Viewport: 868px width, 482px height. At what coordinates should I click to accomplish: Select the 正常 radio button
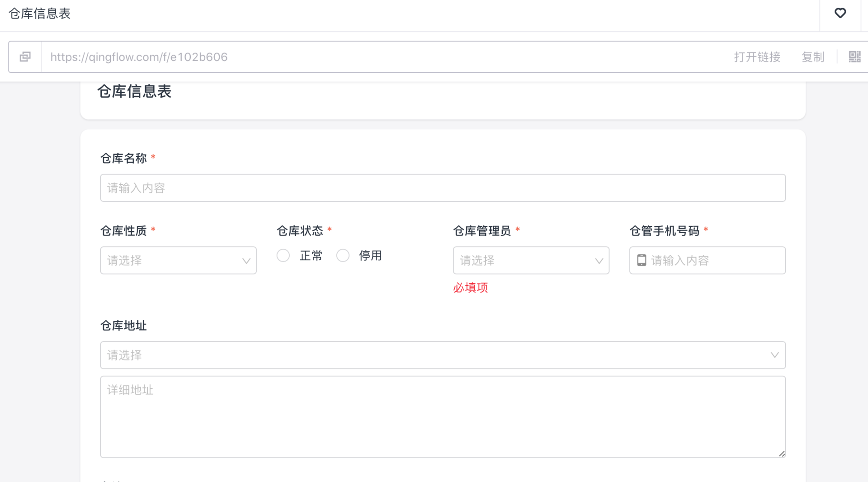[x=283, y=256]
